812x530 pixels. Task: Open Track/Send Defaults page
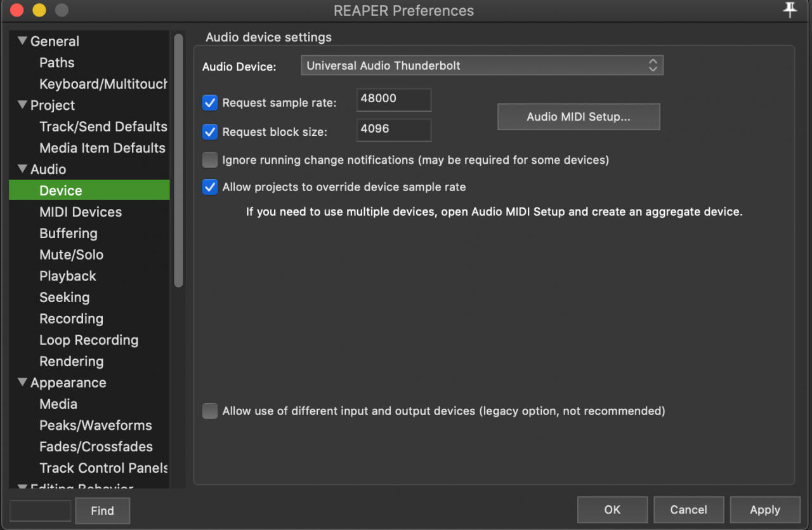point(103,126)
